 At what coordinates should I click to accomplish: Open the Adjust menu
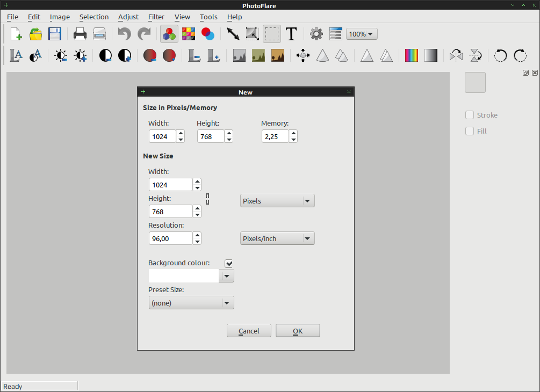coord(128,17)
